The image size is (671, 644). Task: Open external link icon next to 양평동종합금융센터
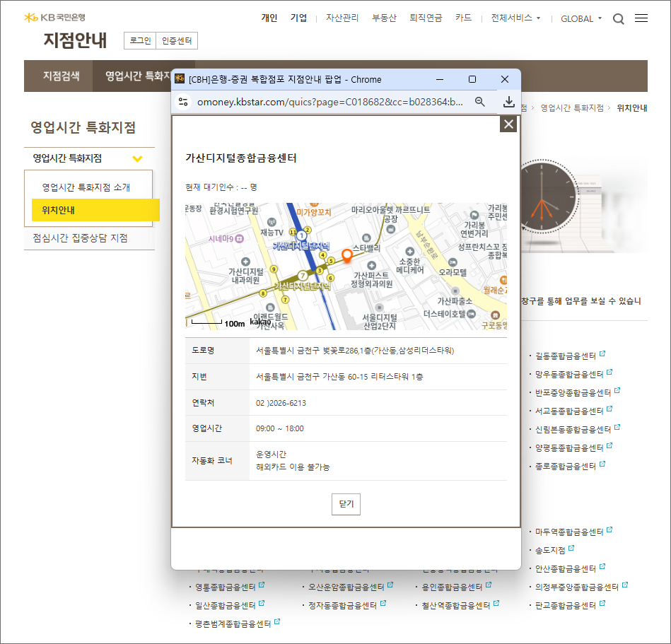click(x=609, y=446)
